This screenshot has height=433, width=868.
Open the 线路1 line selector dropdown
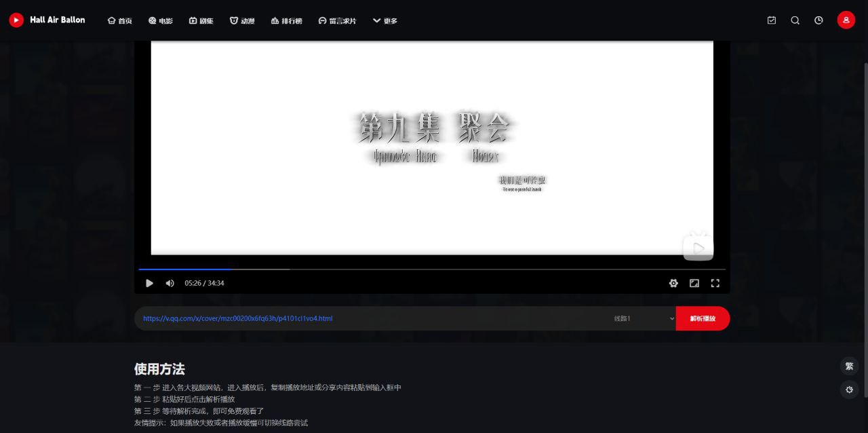(x=644, y=318)
